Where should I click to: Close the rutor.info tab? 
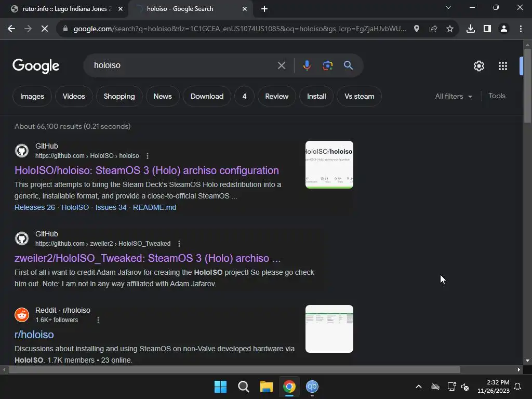click(x=121, y=9)
